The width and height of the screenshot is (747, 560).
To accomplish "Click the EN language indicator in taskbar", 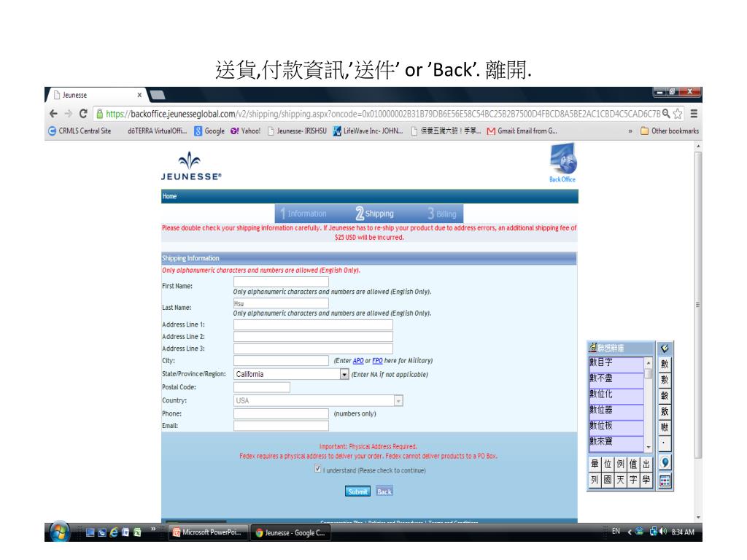I will 616,532.
